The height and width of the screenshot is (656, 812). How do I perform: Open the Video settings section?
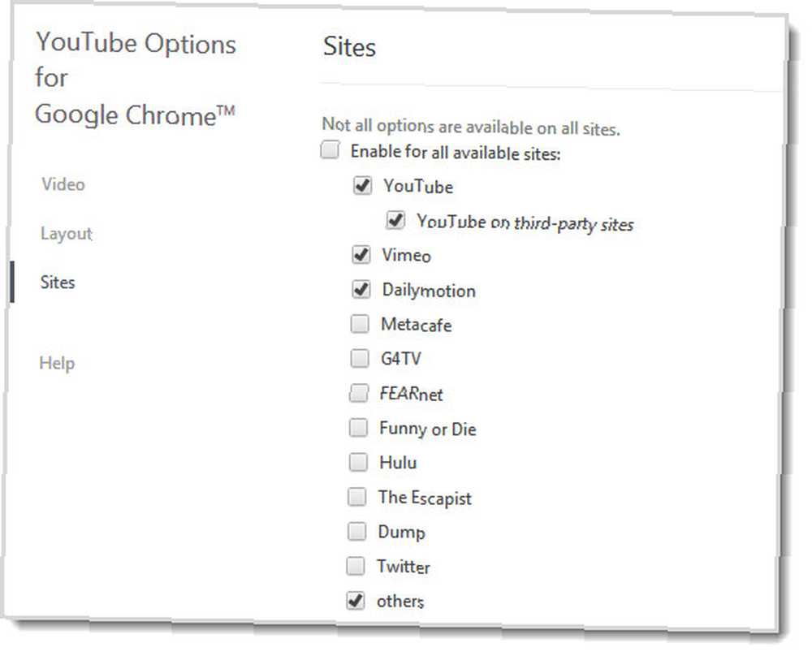pos(63,184)
